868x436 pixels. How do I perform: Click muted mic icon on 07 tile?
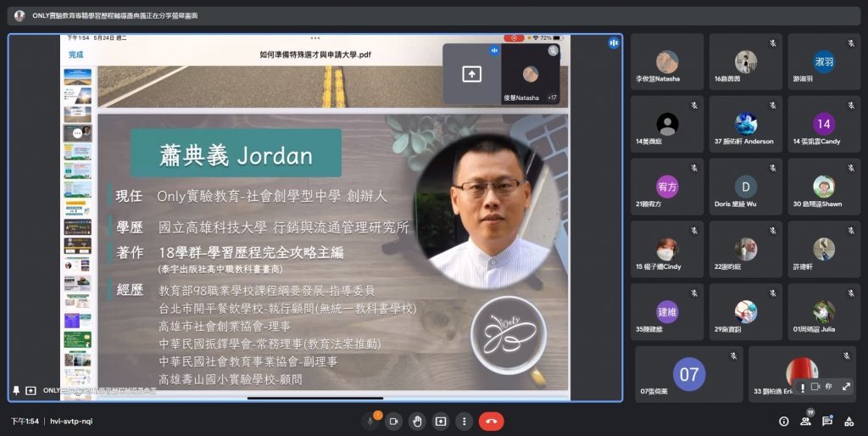(x=733, y=355)
